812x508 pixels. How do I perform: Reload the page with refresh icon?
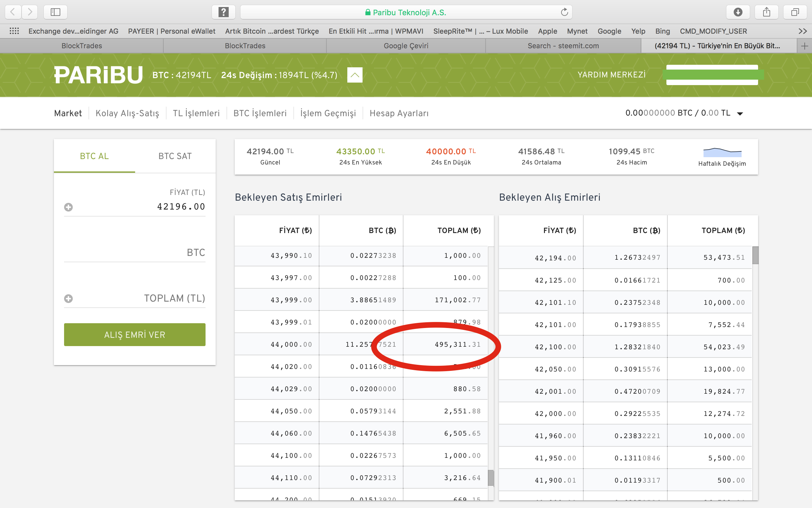pyautogui.click(x=564, y=12)
